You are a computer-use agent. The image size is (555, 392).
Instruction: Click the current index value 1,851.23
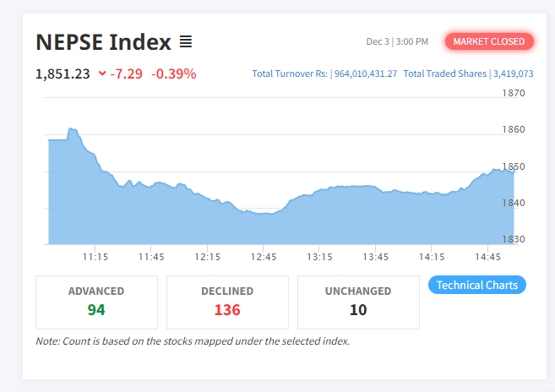(x=63, y=73)
